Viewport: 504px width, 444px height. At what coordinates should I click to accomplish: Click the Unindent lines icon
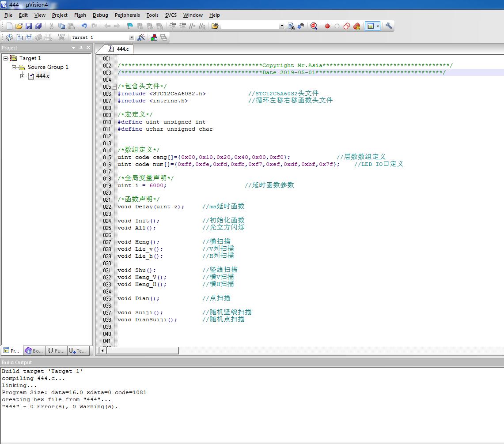tap(182, 26)
